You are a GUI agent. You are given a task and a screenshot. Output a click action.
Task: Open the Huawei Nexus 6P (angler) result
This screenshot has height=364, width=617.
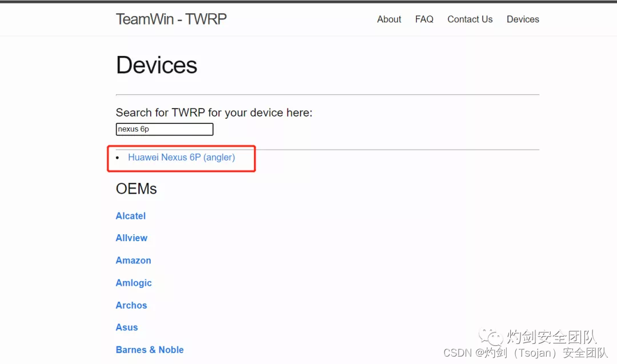182,157
